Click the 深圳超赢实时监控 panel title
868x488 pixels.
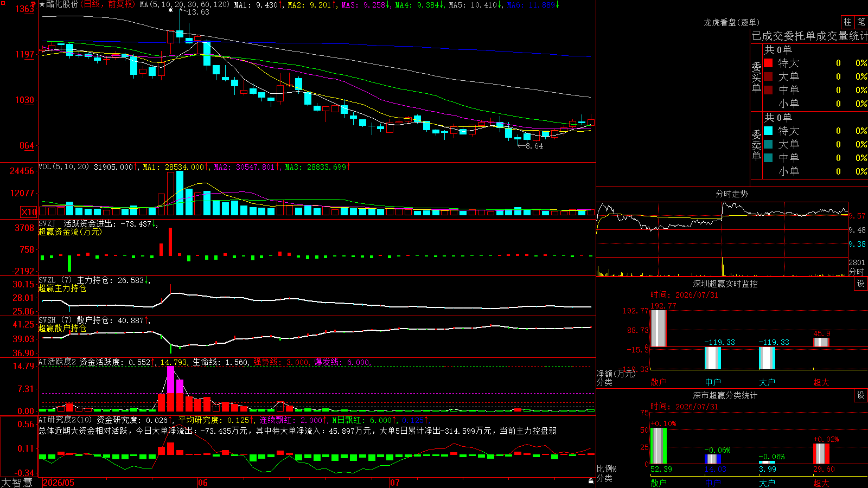pyautogui.click(x=725, y=284)
